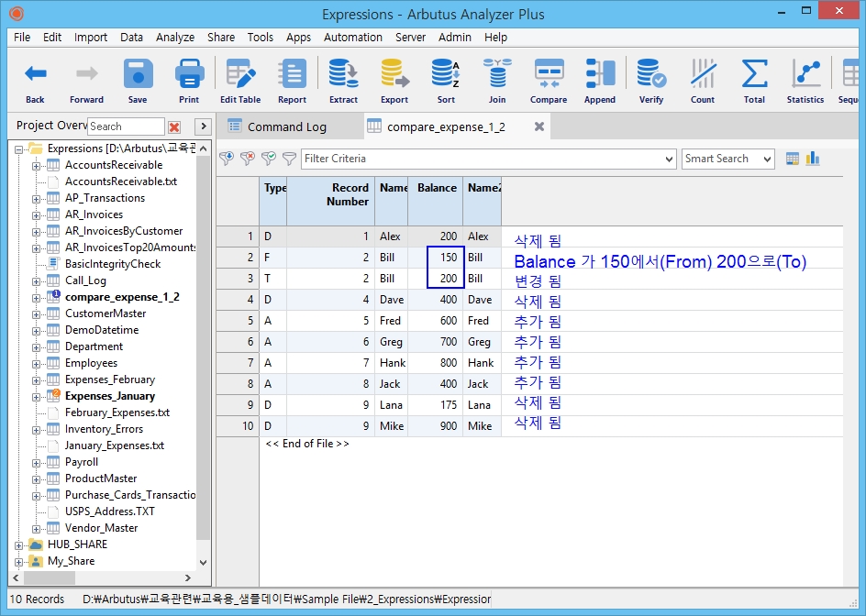Select BasicIntegrityCheck script item
Viewport: 866px width, 616px height.
tap(113, 264)
